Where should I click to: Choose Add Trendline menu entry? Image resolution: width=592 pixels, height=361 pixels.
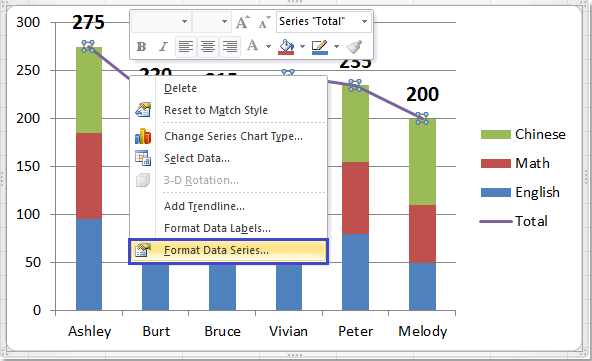click(x=228, y=206)
